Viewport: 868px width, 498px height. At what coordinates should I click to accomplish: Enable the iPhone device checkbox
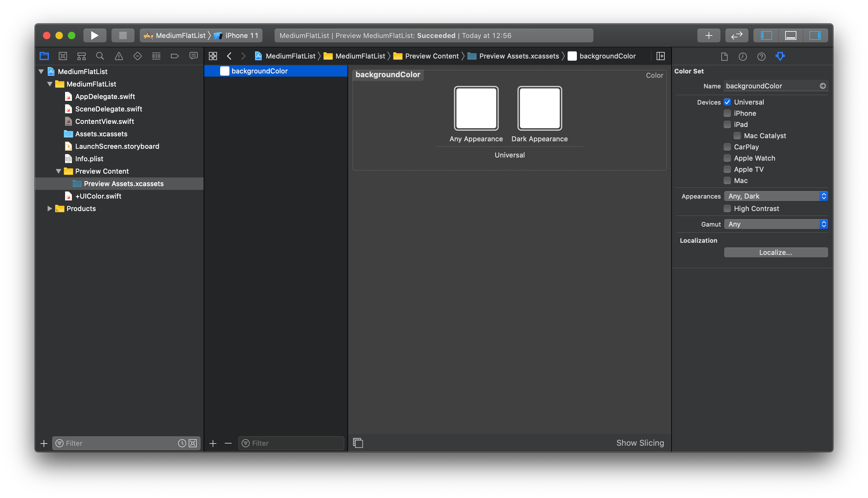[x=727, y=113]
